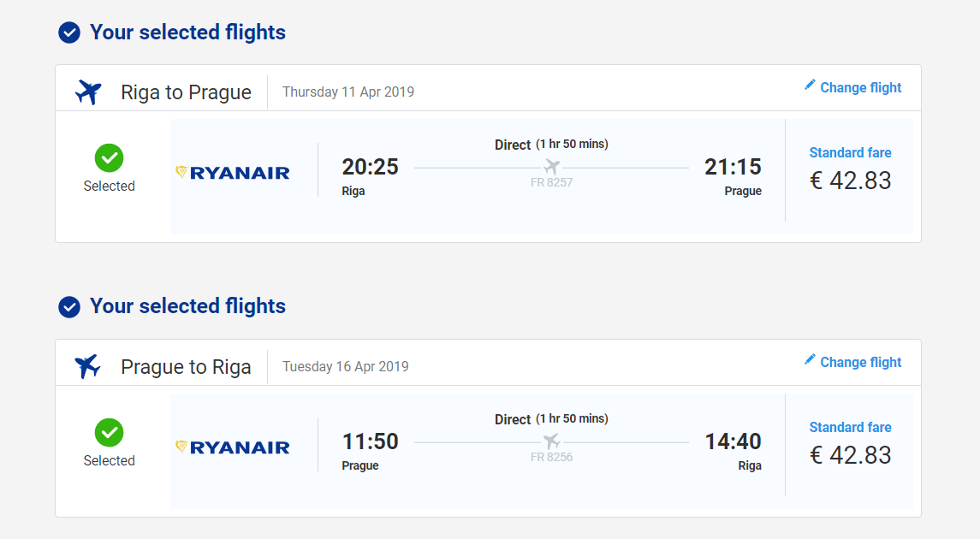Viewport: 980px width, 539px height.
Task: Select the Standard fare on the Riga departure
Action: [850, 153]
